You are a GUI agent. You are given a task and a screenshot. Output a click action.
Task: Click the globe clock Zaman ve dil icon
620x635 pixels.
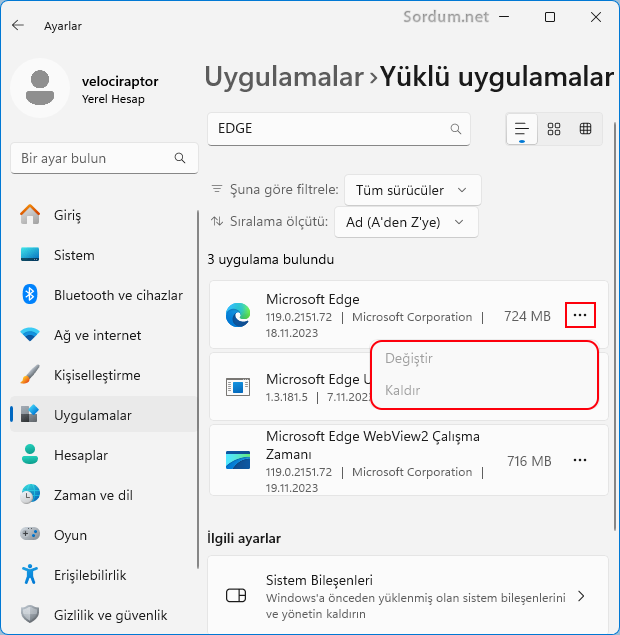(x=30, y=494)
